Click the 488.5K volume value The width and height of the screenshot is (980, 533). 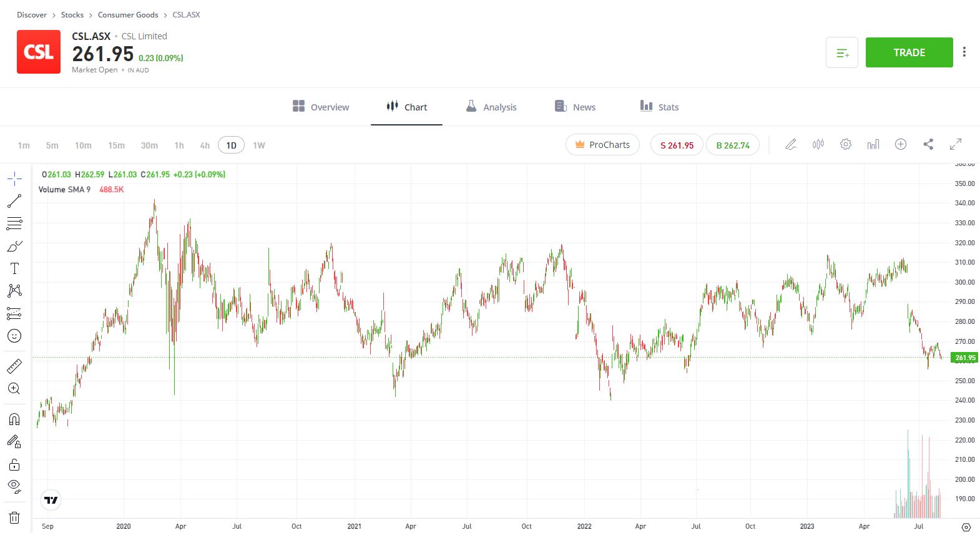[112, 190]
